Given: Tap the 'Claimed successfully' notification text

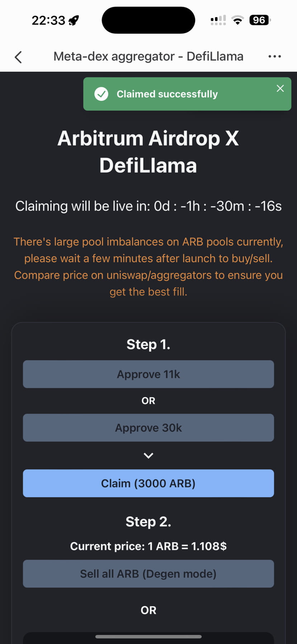Looking at the screenshot, I should 167,94.
